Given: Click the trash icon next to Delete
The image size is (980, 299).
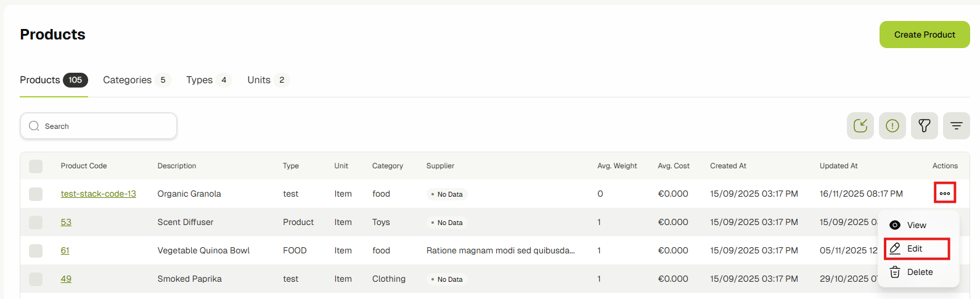Looking at the screenshot, I should [x=895, y=272].
